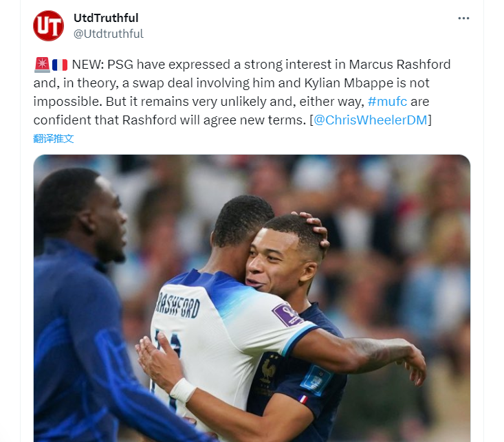Click the French rooster crest on shirt
Image resolution: width=504 pixels, height=442 pixels.
pos(268,370)
